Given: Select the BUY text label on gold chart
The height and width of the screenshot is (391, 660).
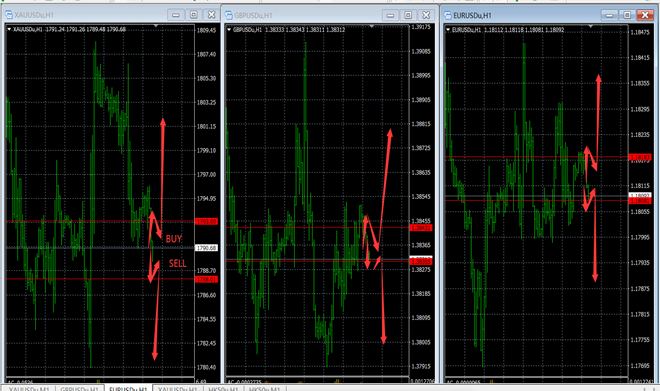Looking at the screenshot, I should click(x=173, y=239).
